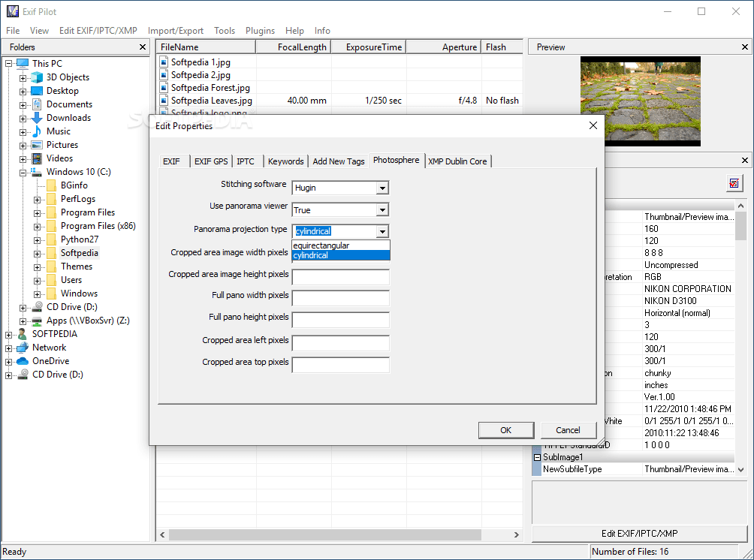Click the Videos film icon
The image size is (754, 560).
[x=37, y=158]
